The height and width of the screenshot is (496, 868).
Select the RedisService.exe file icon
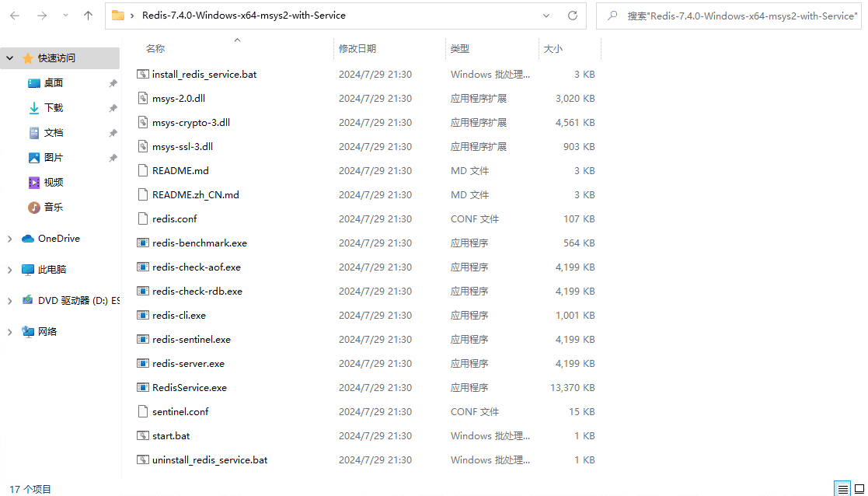click(x=142, y=387)
